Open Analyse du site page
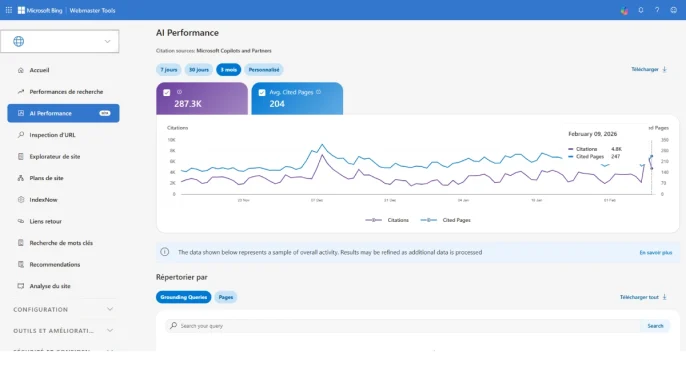 [50, 286]
